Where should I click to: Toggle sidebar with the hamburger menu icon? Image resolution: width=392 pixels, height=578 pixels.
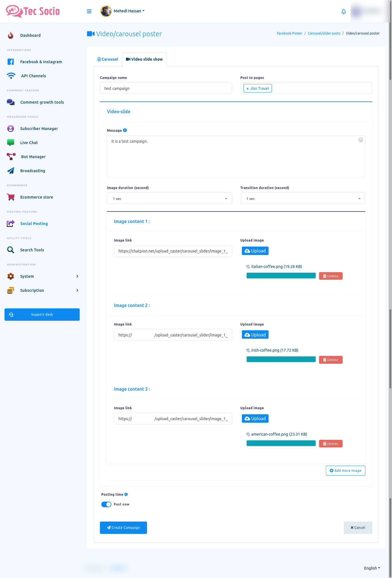(89, 11)
